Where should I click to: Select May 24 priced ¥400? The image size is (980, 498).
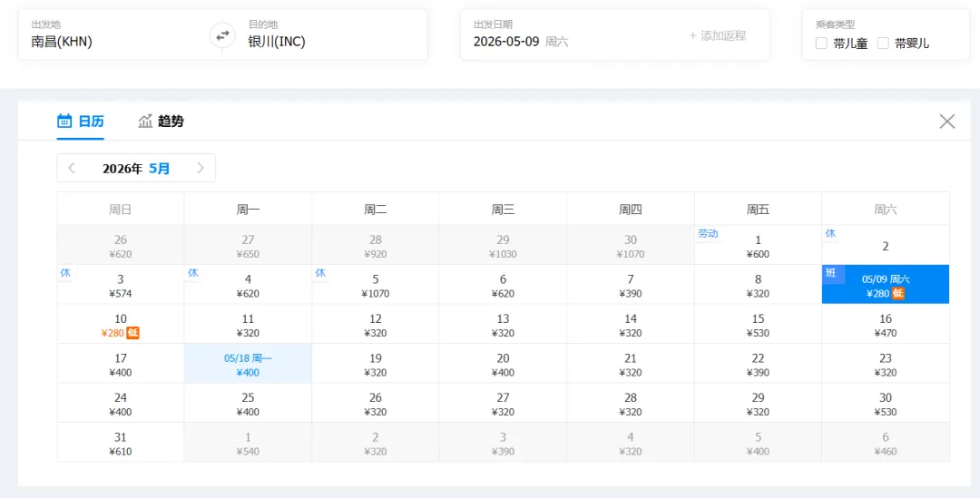[121, 403]
